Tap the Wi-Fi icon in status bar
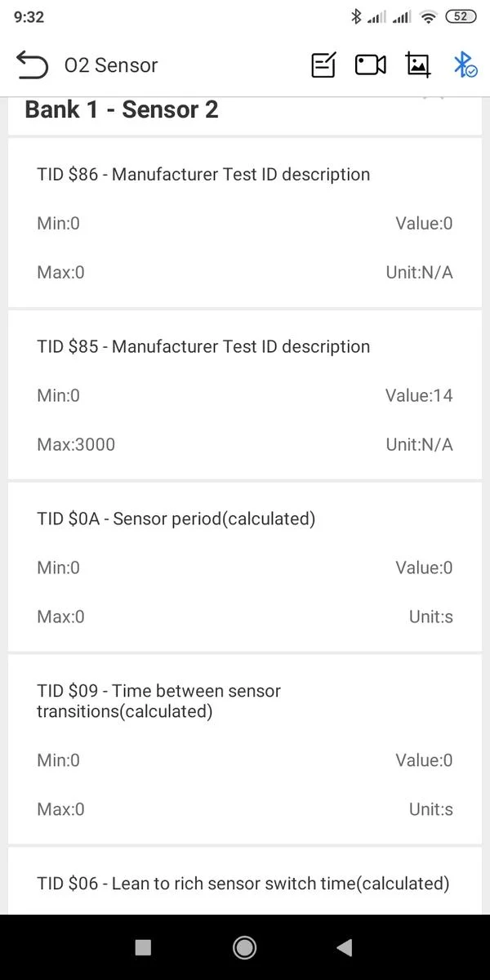 tap(427, 16)
